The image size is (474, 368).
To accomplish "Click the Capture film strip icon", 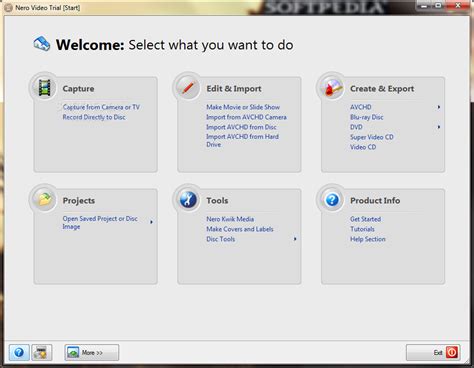I will pyautogui.click(x=45, y=88).
